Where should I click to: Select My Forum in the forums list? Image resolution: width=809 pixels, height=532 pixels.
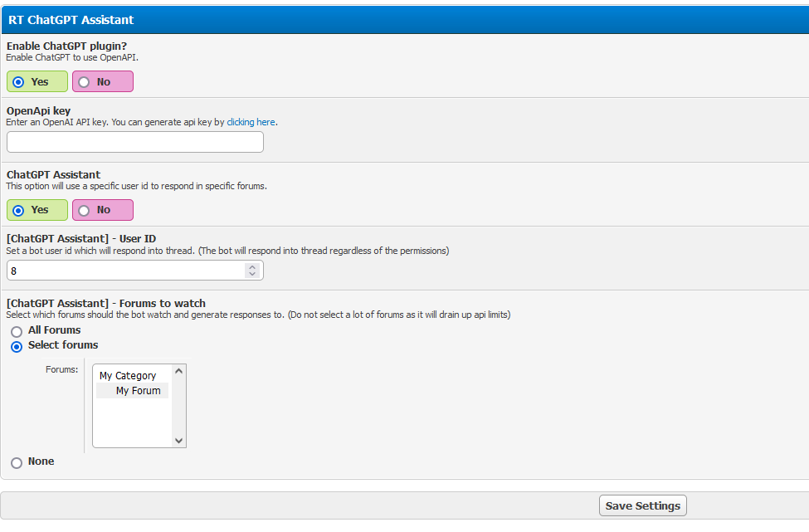pos(133,391)
